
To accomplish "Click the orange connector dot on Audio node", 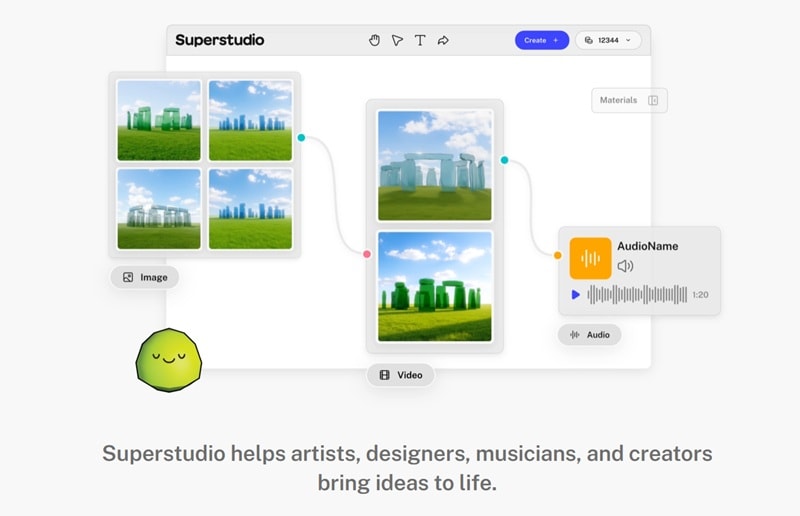I will [558, 255].
